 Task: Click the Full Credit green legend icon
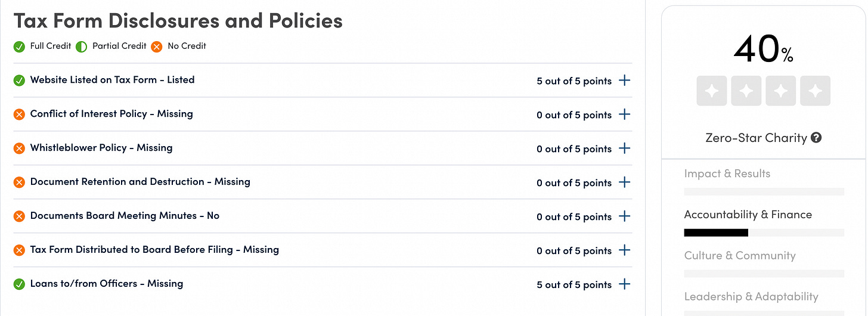(x=19, y=47)
